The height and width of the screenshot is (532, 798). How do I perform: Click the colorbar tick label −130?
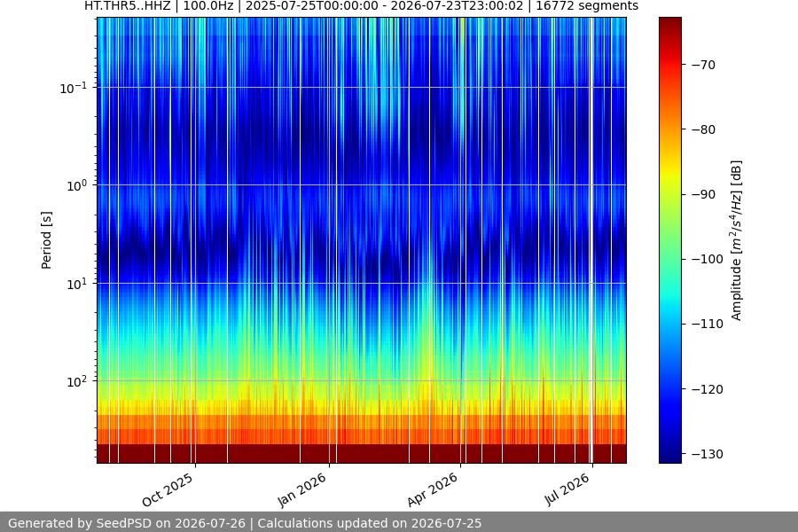(x=708, y=454)
